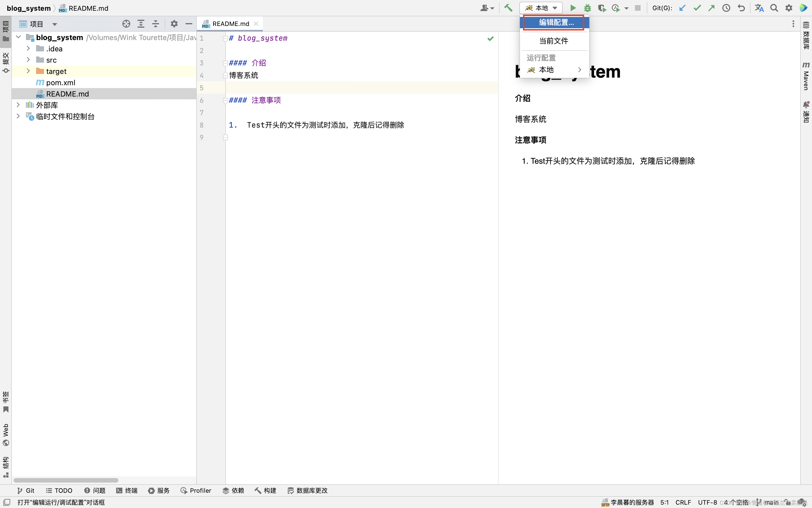Open the TODO tool window tab
This screenshot has width=812, height=508.
pos(59,491)
